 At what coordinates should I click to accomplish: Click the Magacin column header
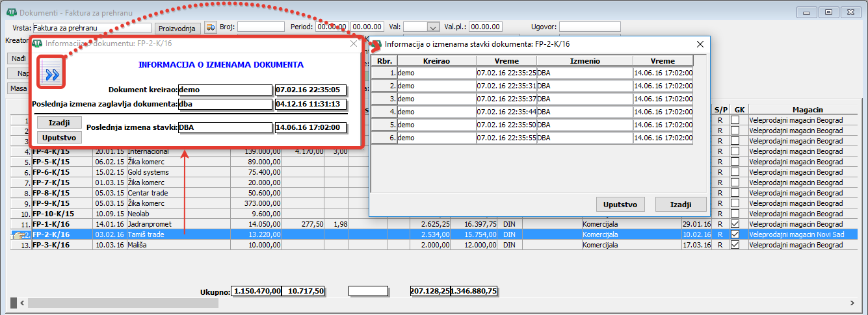[x=808, y=110]
